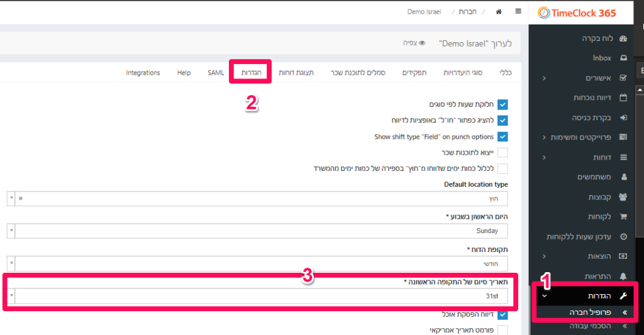The image size is (644, 335).
Task: Open the היום הראשון בשבוע Sunday dropdown
Action: (257, 231)
